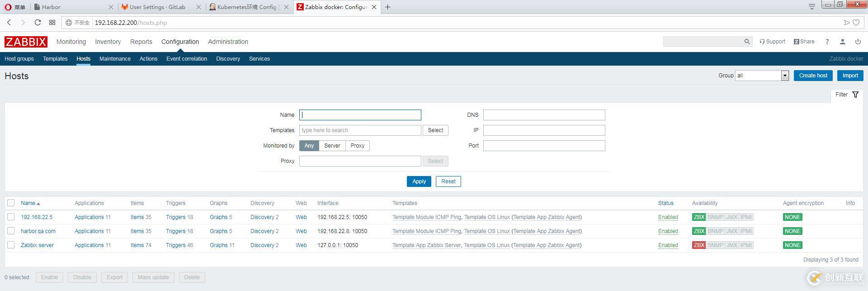Focus the Name filter field
The height and width of the screenshot is (291, 868).
pyautogui.click(x=360, y=115)
